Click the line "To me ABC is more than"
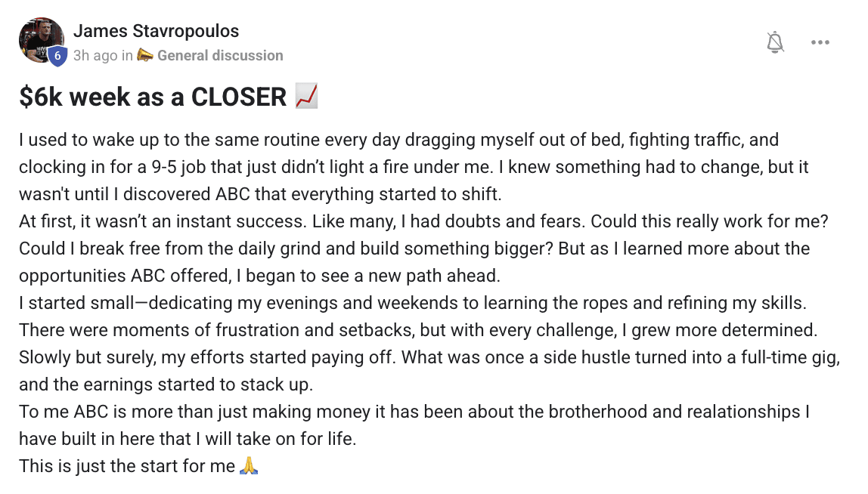The width and height of the screenshot is (868, 494). pyautogui.click(x=414, y=412)
